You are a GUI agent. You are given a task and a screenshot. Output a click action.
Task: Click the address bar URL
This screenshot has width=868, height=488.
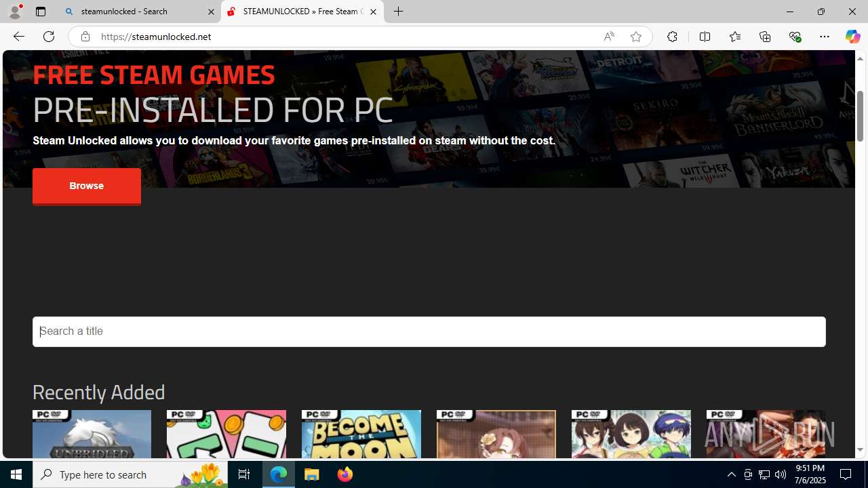tap(156, 37)
